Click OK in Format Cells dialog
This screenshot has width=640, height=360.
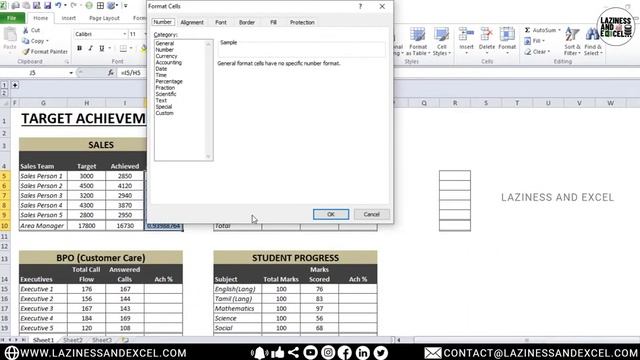click(331, 214)
